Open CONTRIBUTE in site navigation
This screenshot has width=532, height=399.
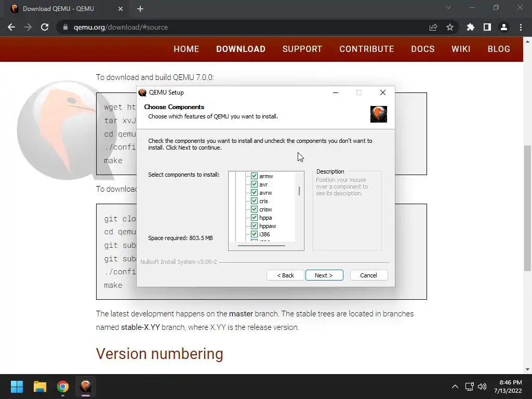(x=367, y=49)
